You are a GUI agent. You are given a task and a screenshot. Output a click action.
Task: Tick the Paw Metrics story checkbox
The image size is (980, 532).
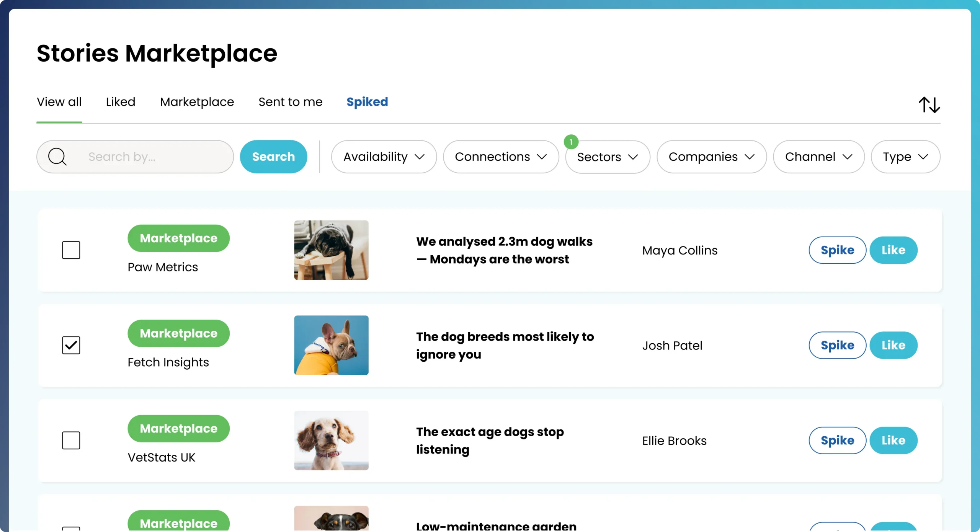click(71, 250)
